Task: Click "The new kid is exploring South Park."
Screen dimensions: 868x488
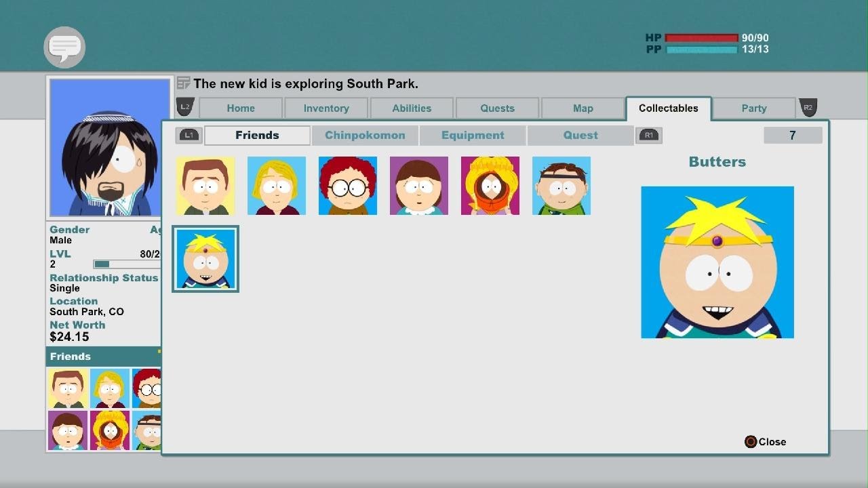Action: pos(306,84)
